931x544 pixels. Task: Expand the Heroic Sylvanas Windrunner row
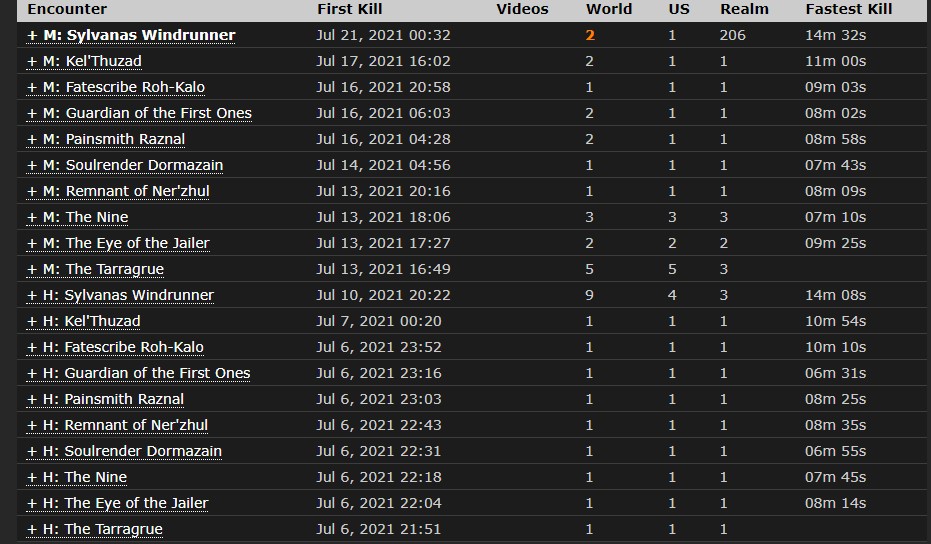(120, 295)
